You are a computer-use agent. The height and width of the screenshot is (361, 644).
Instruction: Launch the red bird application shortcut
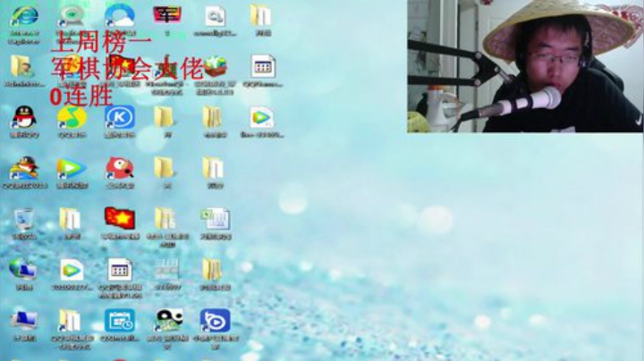(x=120, y=169)
